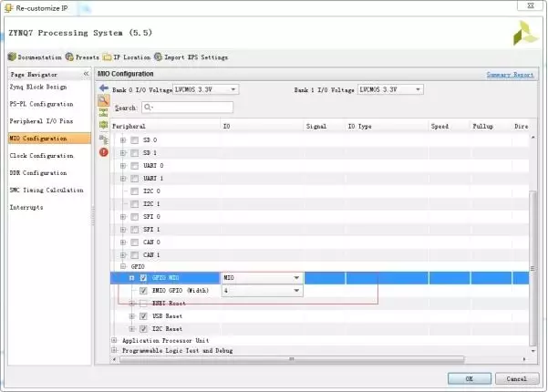The image size is (548, 392).
Task: Open the Presets menu
Action: tap(82, 57)
